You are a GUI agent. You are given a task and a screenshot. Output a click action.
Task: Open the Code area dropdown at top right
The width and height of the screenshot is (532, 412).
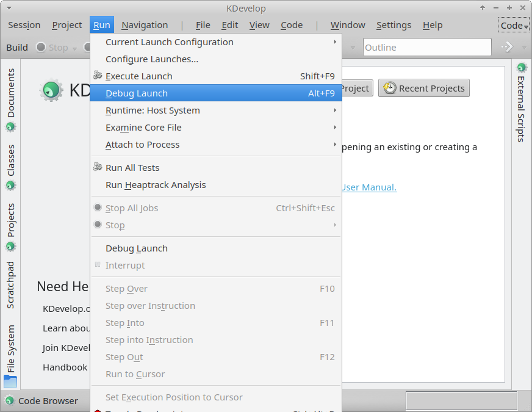pyautogui.click(x=514, y=26)
